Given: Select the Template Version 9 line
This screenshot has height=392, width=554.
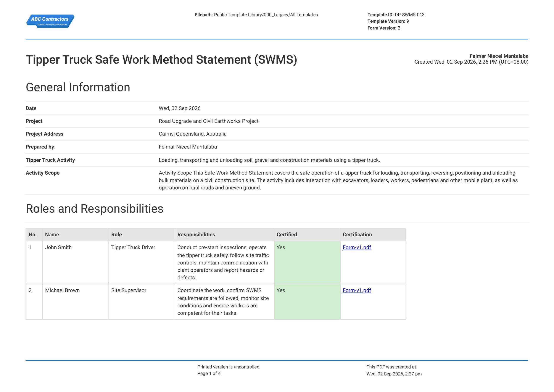Looking at the screenshot, I should [388, 21].
